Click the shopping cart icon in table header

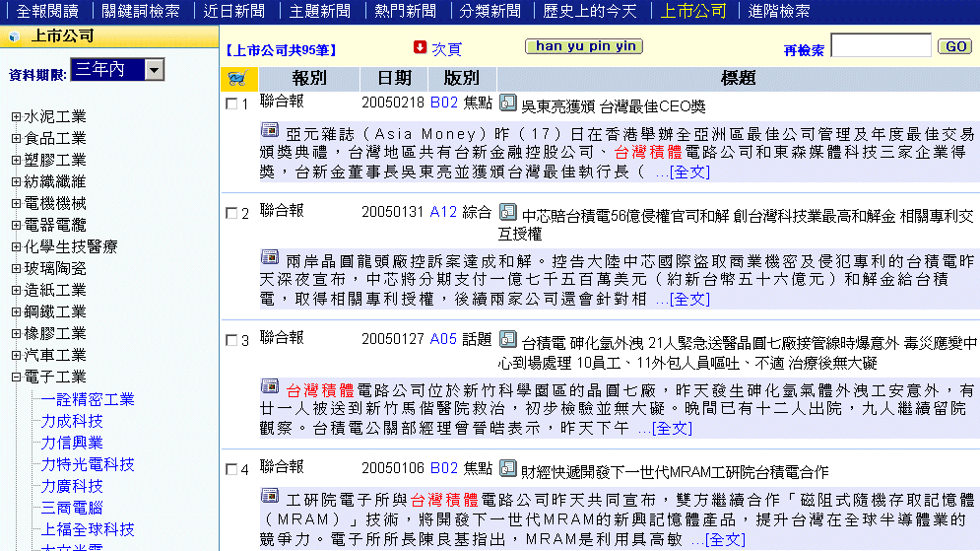(x=236, y=79)
